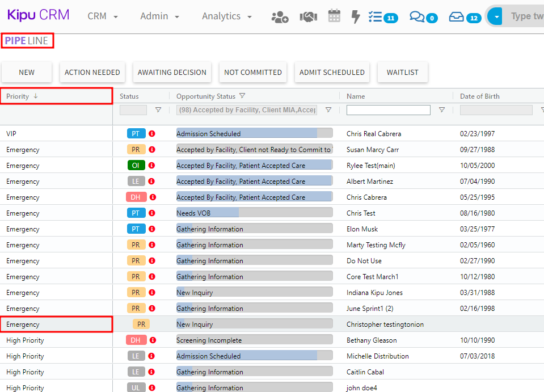
Task: Expand the Analytics dropdown menu
Action: click(227, 16)
